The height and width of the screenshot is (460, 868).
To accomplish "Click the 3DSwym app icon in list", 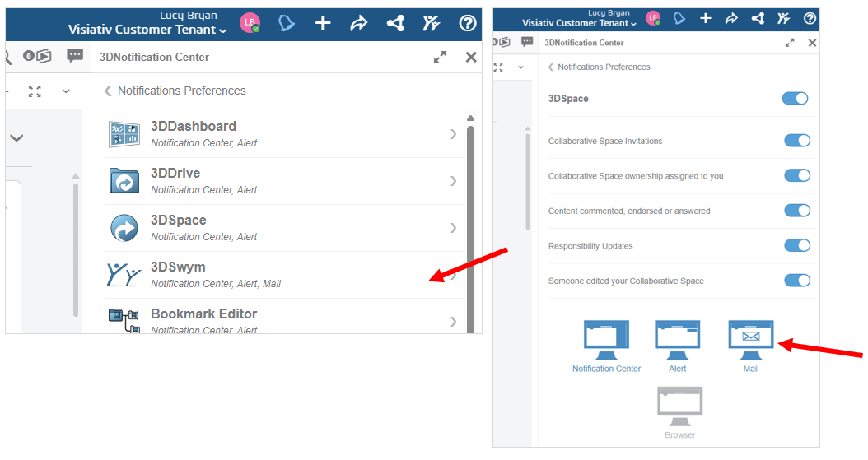I will 124,275.
